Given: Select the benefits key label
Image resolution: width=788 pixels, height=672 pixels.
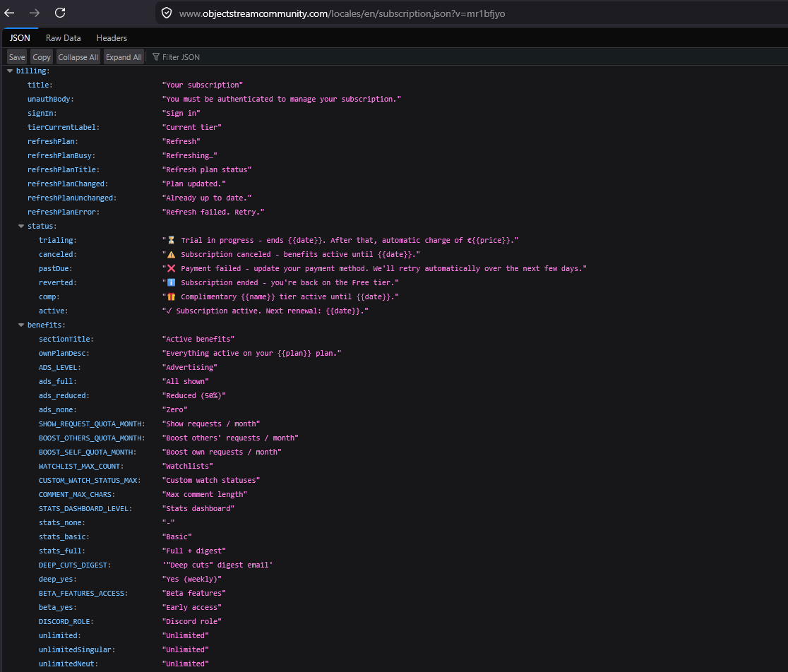Looking at the screenshot, I should 46,325.
